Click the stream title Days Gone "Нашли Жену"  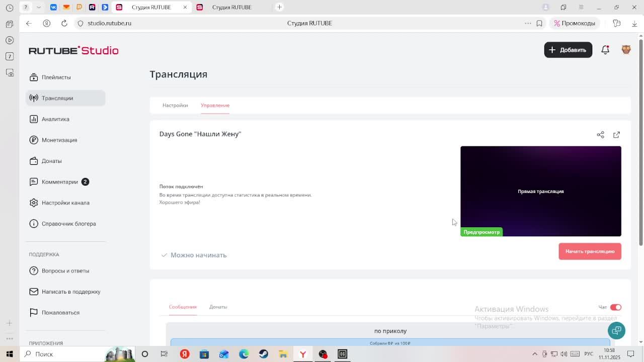coord(200,134)
